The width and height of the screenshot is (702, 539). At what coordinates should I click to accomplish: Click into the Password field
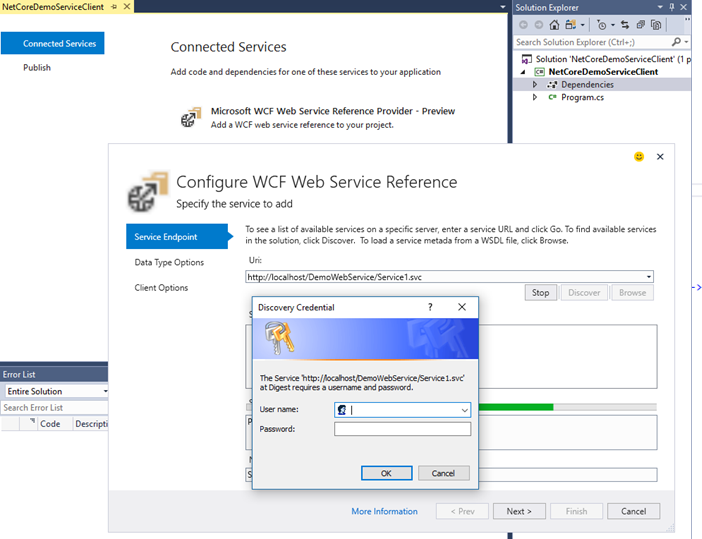pyautogui.click(x=402, y=429)
